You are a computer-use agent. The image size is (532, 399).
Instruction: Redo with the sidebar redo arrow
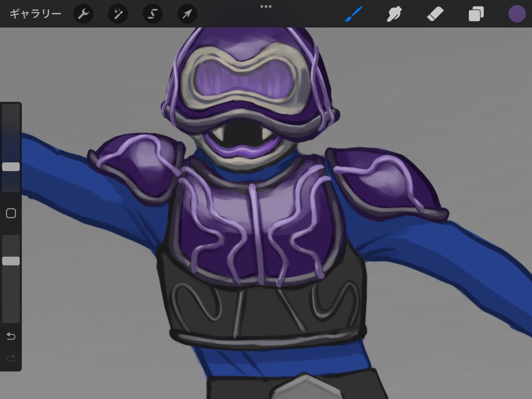pos(11,357)
